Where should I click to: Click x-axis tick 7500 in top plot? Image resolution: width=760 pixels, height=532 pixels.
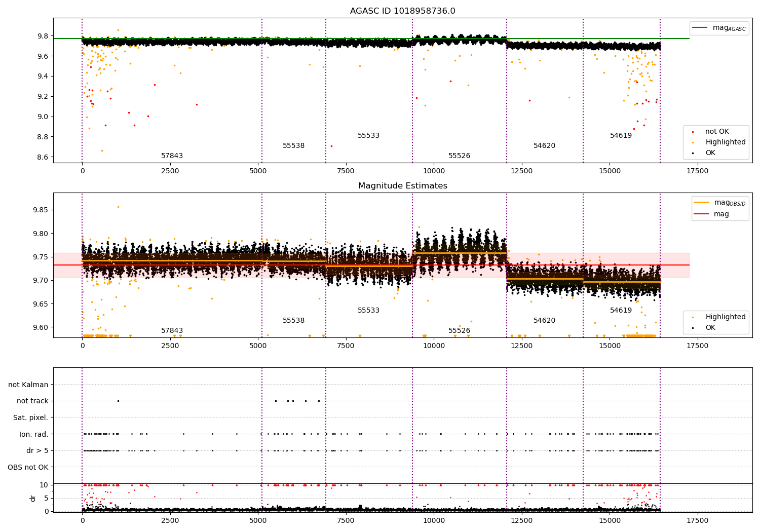click(x=346, y=171)
